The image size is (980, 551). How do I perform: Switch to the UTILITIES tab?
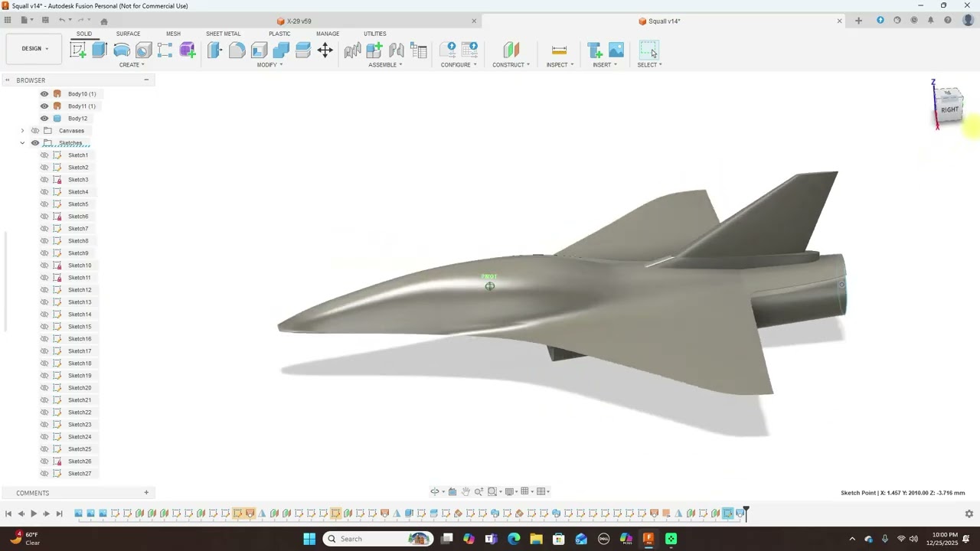[374, 34]
